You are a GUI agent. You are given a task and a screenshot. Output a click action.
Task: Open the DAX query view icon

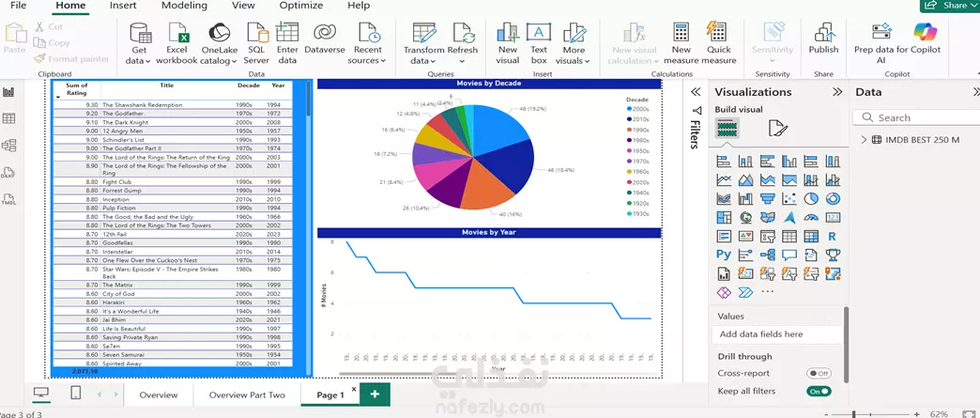tap(8, 172)
